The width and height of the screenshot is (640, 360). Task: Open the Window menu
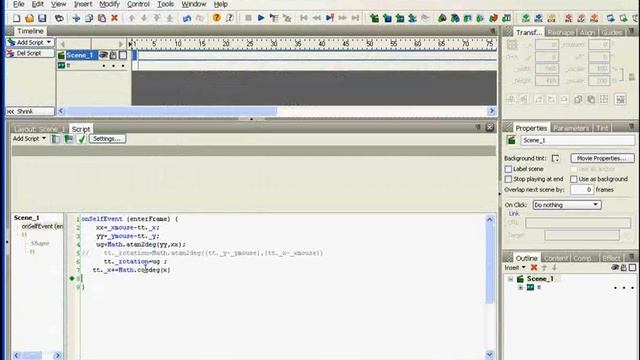coord(193,4)
